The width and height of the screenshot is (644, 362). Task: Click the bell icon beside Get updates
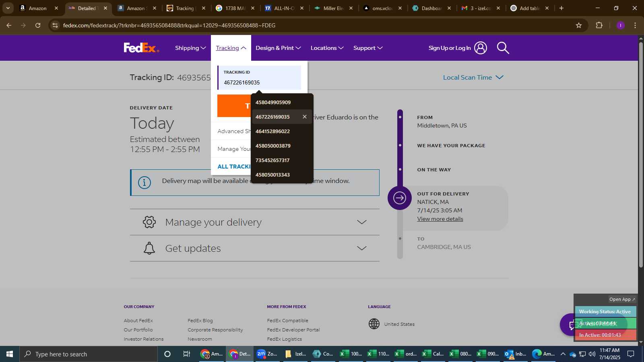(149, 248)
